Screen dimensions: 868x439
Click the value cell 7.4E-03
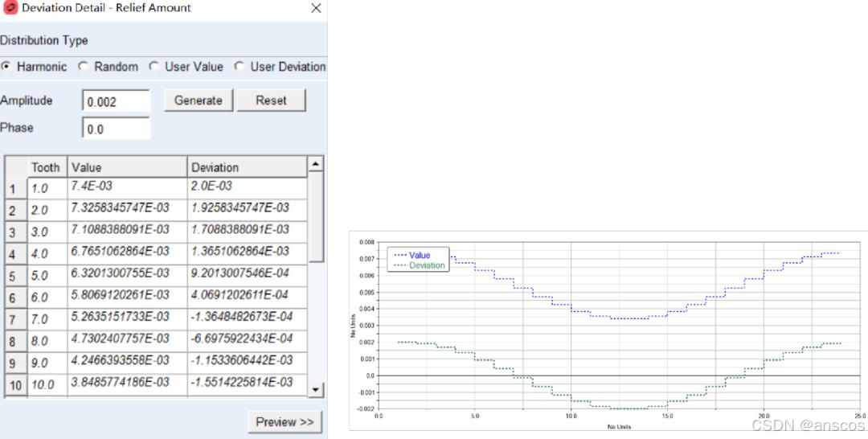click(x=127, y=189)
